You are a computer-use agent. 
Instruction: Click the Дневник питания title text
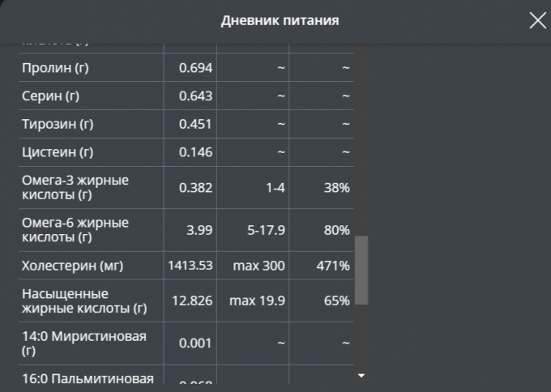pos(280,21)
